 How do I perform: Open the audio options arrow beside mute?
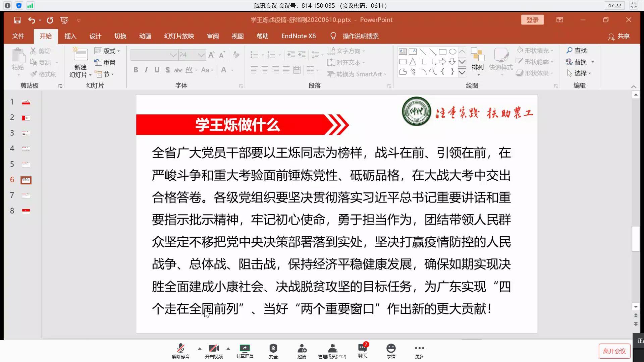coord(200,349)
